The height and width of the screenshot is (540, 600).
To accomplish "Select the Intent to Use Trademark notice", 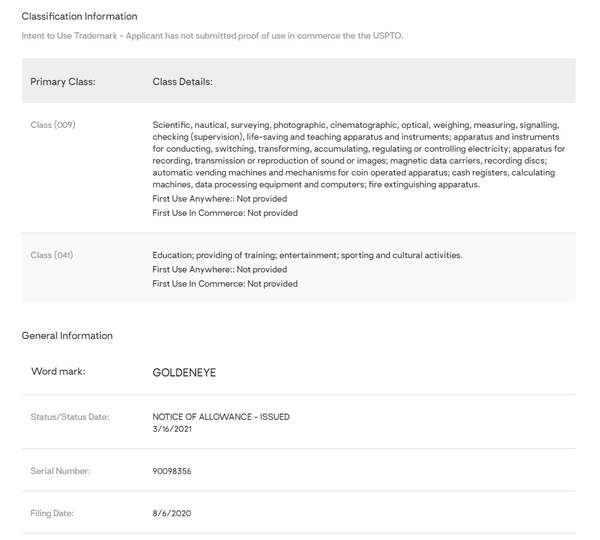I will (212, 36).
